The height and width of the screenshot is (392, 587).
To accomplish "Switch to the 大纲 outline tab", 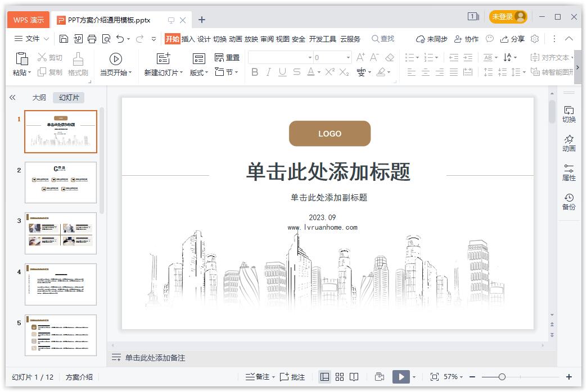I will [x=39, y=97].
